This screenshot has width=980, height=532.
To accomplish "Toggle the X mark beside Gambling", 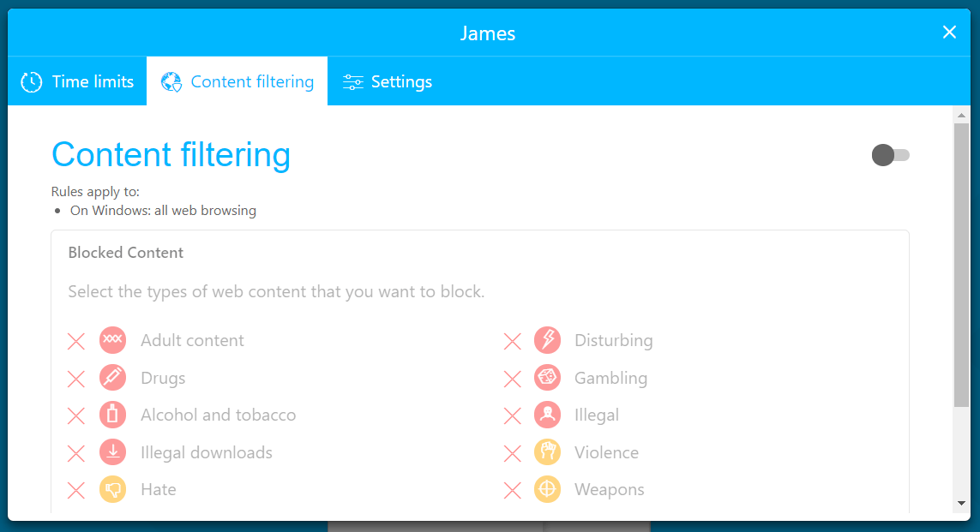I will tap(513, 378).
